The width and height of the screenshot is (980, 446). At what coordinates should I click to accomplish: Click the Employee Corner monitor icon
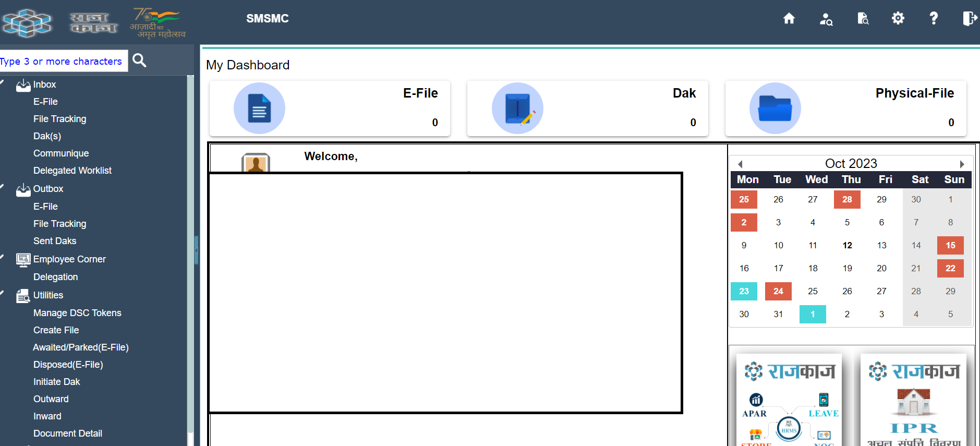[x=23, y=260]
